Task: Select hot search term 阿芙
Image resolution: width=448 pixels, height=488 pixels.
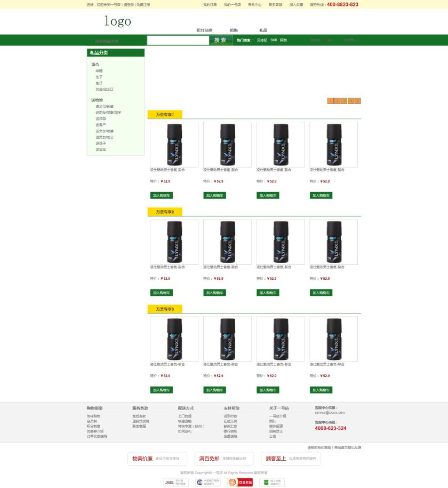Action: tap(283, 40)
